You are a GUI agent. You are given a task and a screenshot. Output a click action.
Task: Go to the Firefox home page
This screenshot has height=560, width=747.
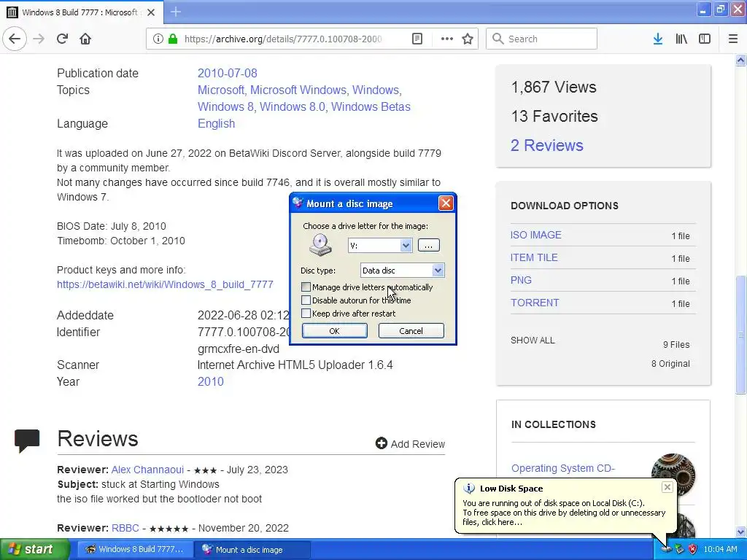[85, 39]
